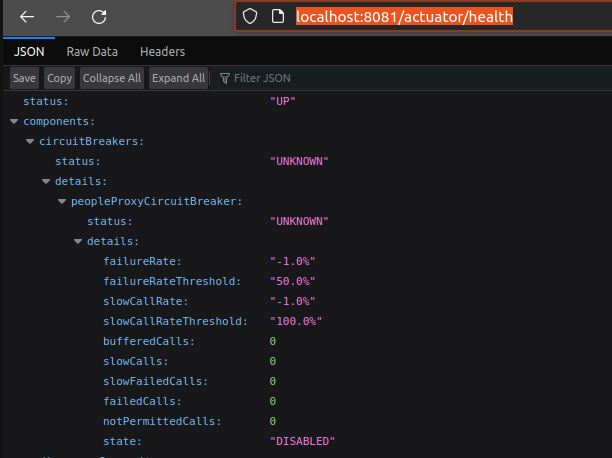612x458 pixels.
Task: Select the notPermittedCalls key
Action: pyautogui.click(x=162, y=421)
